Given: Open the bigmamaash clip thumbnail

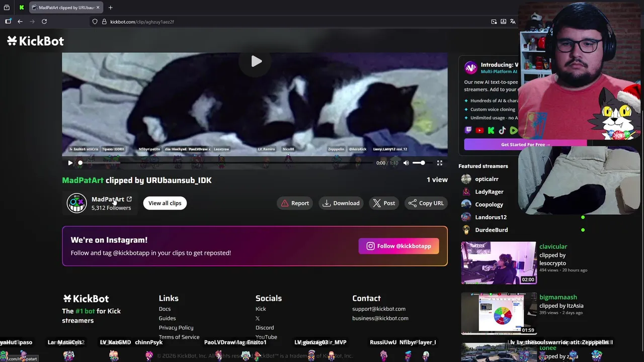Looking at the screenshot, I should point(499,314).
